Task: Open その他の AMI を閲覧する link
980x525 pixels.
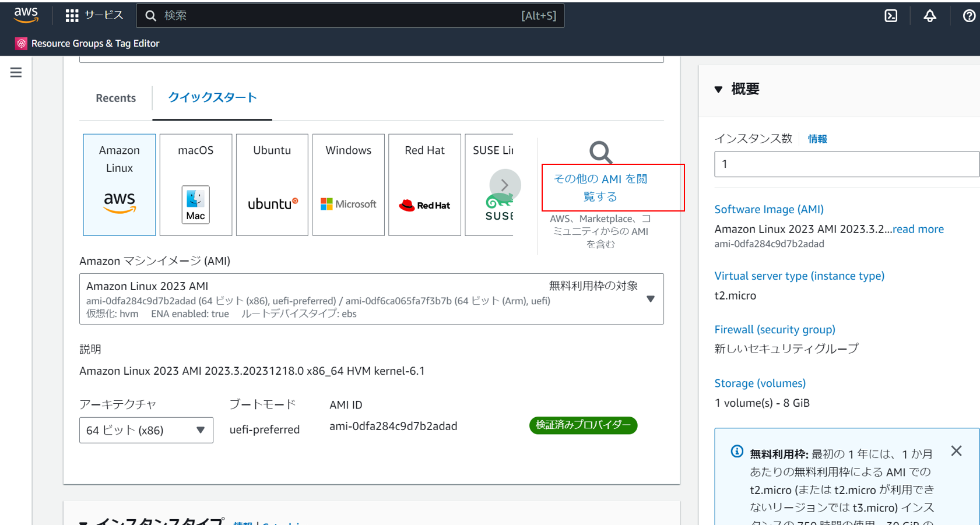Action: 600,188
